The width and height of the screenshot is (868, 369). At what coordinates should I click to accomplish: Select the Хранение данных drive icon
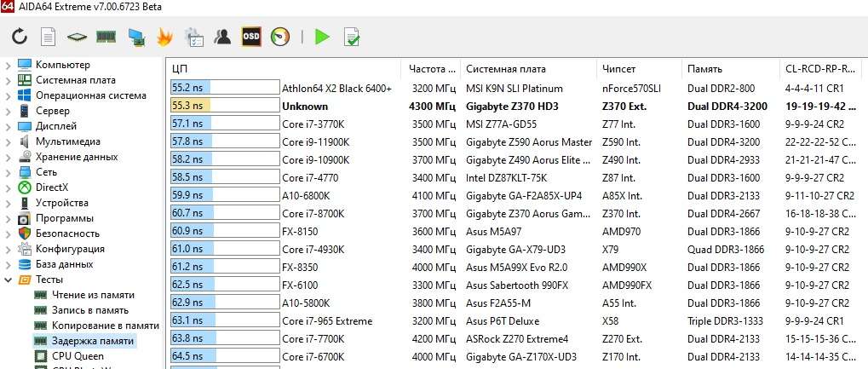[x=25, y=157]
